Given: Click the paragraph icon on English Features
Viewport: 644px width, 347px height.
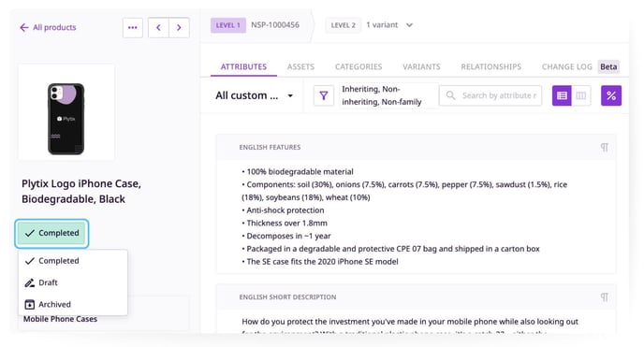Looking at the screenshot, I should click(604, 147).
